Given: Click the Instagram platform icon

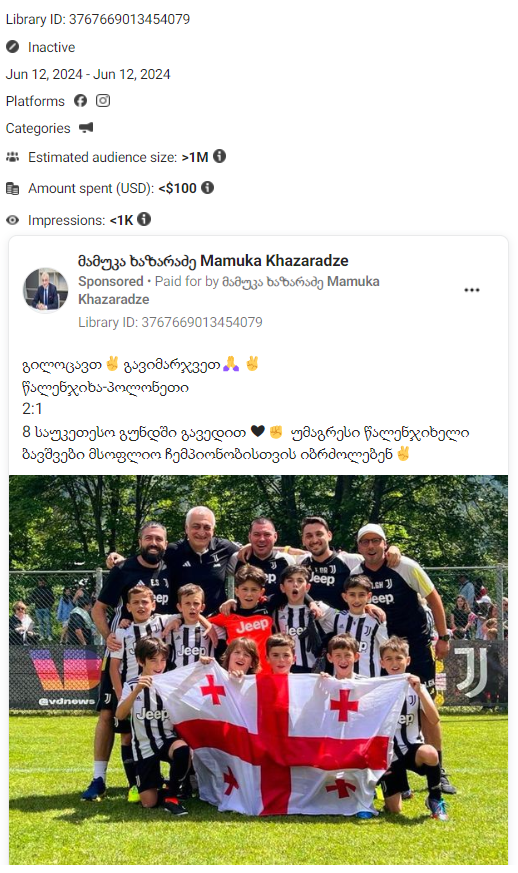Looking at the screenshot, I should (x=103, y=101).
